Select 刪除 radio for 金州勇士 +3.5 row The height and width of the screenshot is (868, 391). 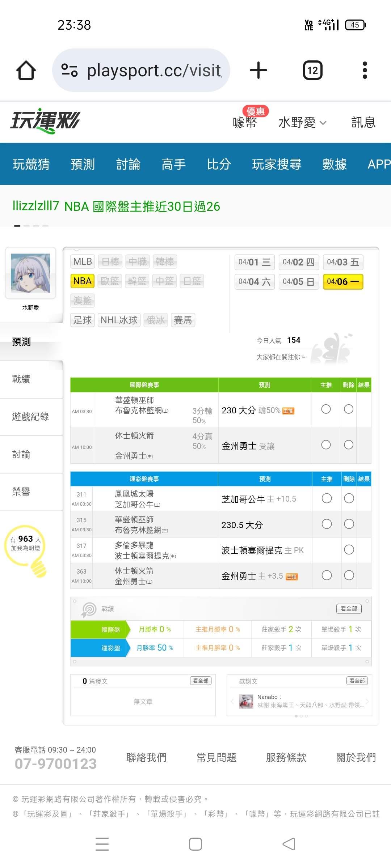[349, 575]
